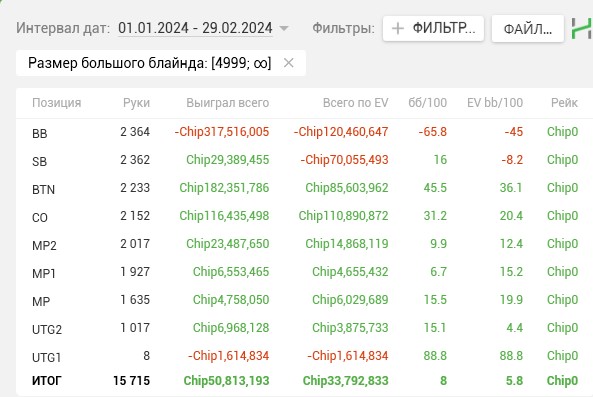This screenshot has height=397, width=593.
Task: Sort by Рейк column header
Action: tap(564, 103)
